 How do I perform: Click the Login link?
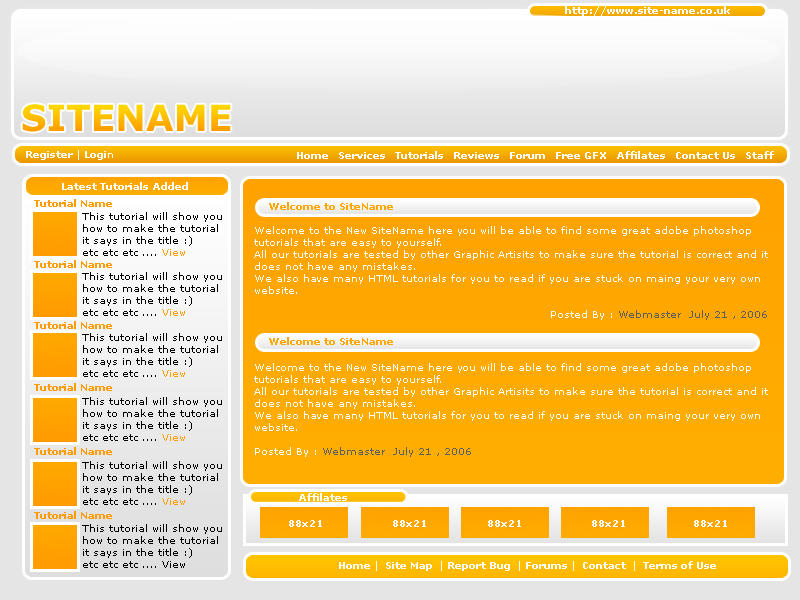click(99, 155)
